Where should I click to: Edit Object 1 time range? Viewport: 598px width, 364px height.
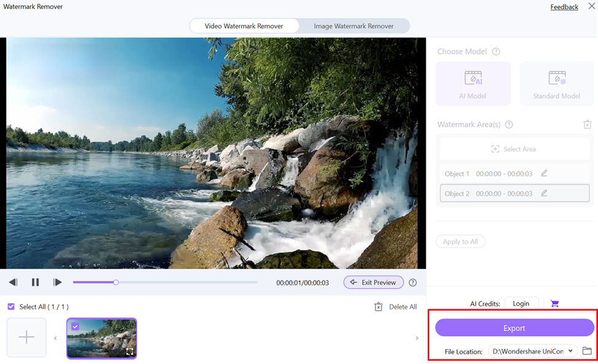[544, 173]
